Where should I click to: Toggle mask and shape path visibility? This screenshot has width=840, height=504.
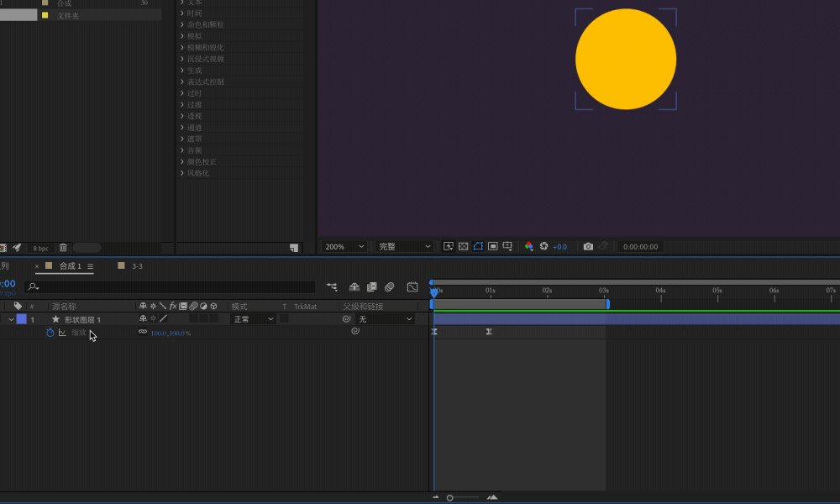point(478,246)
